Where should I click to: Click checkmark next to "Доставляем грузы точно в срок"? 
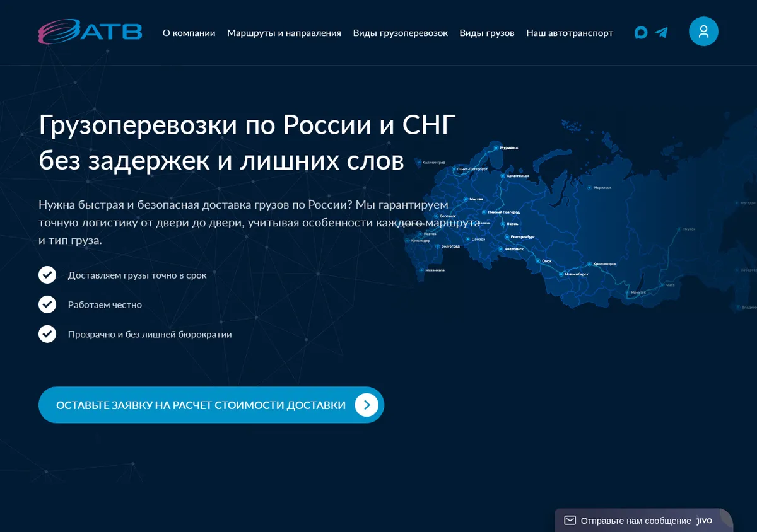click(47, 275)
